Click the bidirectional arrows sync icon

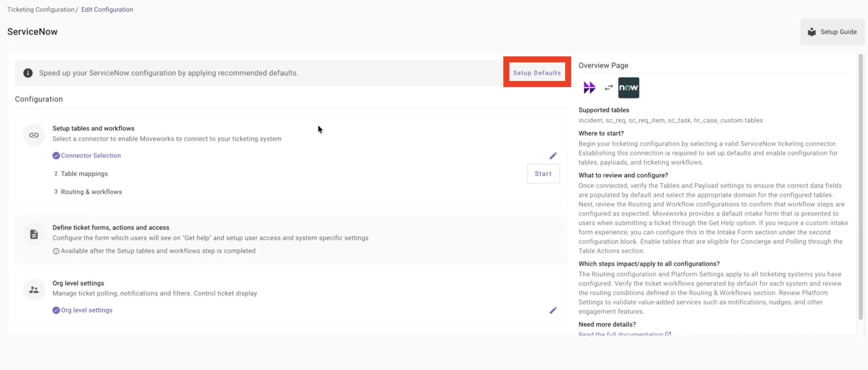click(x=609, y=88)
